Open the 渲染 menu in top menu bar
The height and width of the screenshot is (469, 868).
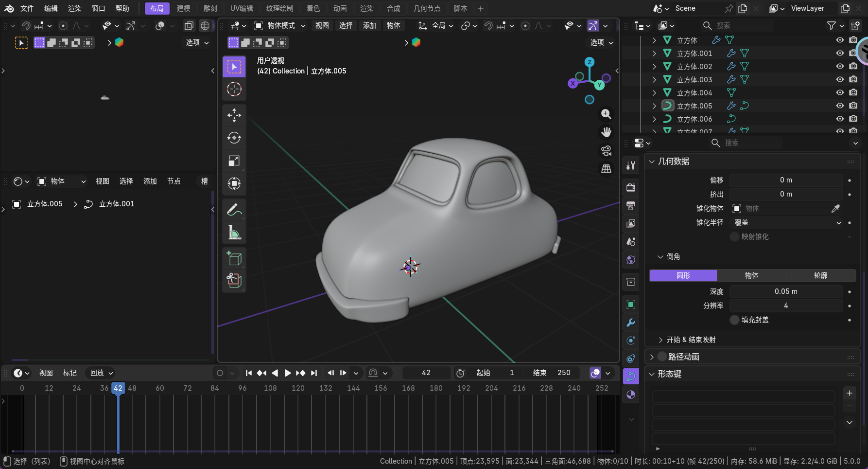pos(74,8)
